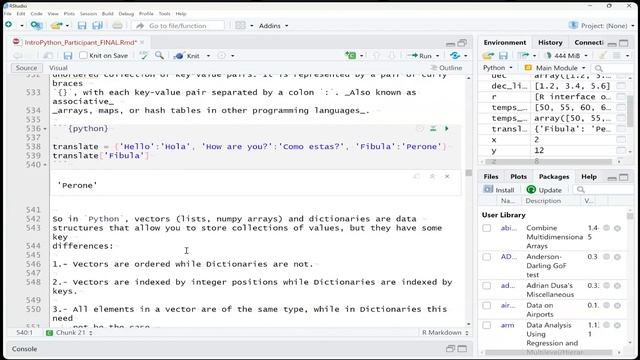
Task: Open the web page for the AD... package
Action: pos(607,257)
